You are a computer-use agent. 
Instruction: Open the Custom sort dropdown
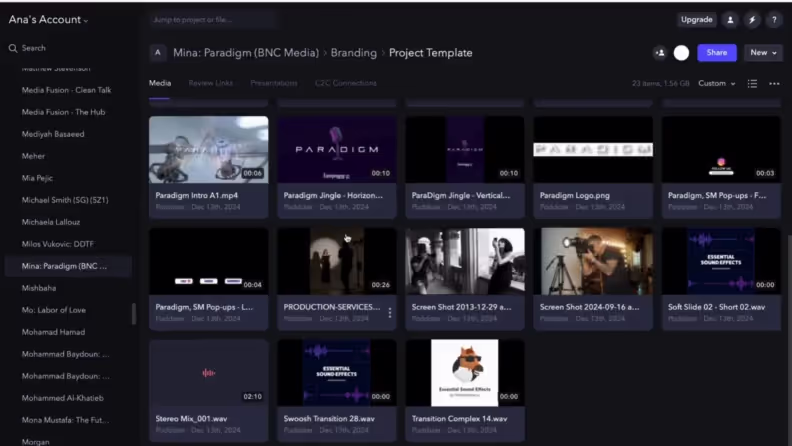(716, 83)
